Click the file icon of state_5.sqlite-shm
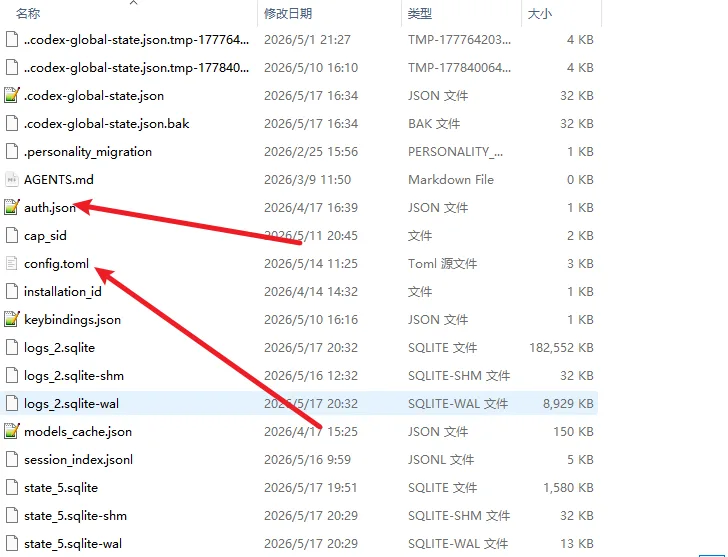Image resolution: width=728 pixels, height=557 pixels. [12, 515]
